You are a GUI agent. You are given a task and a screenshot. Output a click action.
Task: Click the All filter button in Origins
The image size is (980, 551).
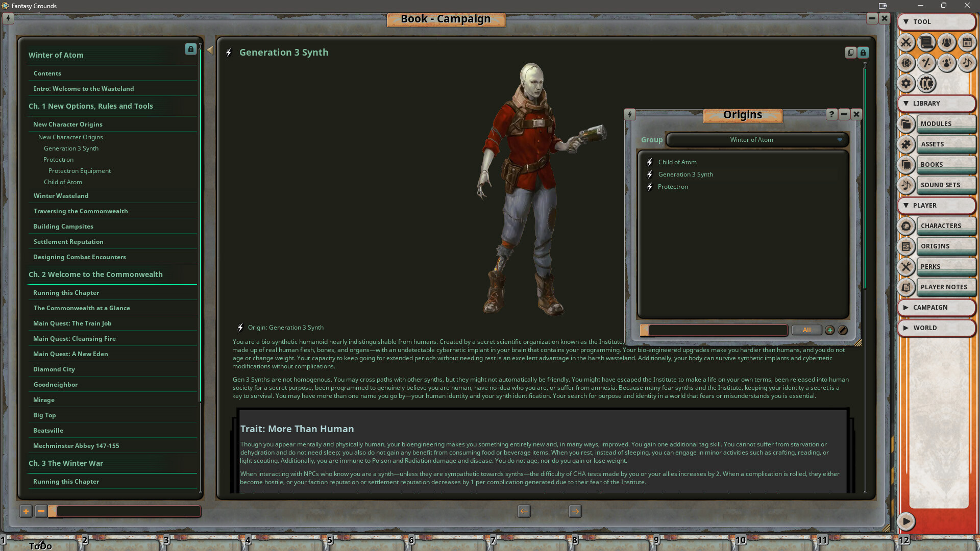click(x=806, y=330)
